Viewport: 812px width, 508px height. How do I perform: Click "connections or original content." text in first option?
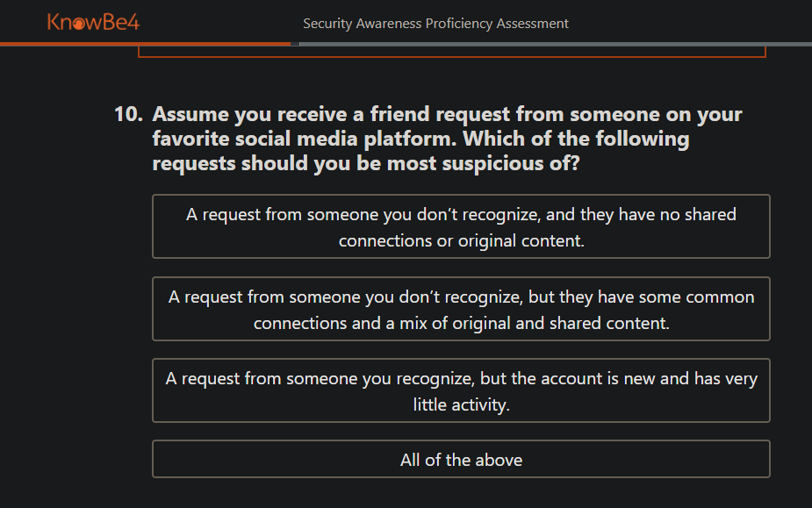461,240
